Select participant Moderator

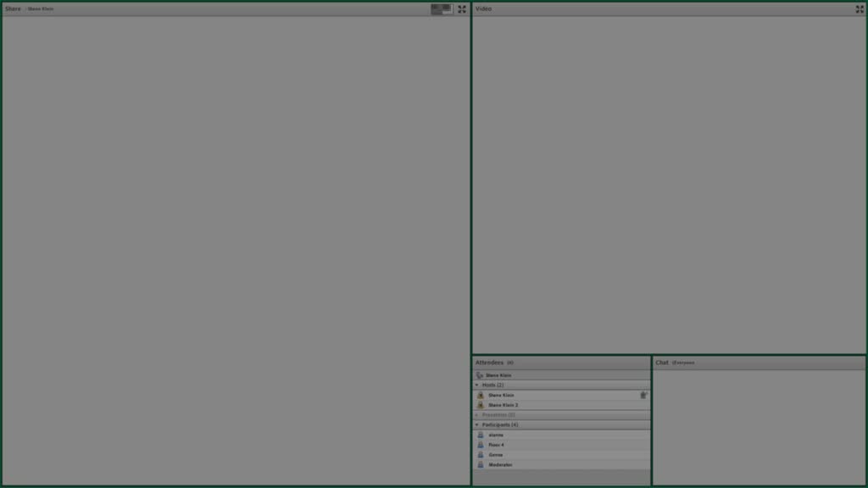[x=561, y=465]
